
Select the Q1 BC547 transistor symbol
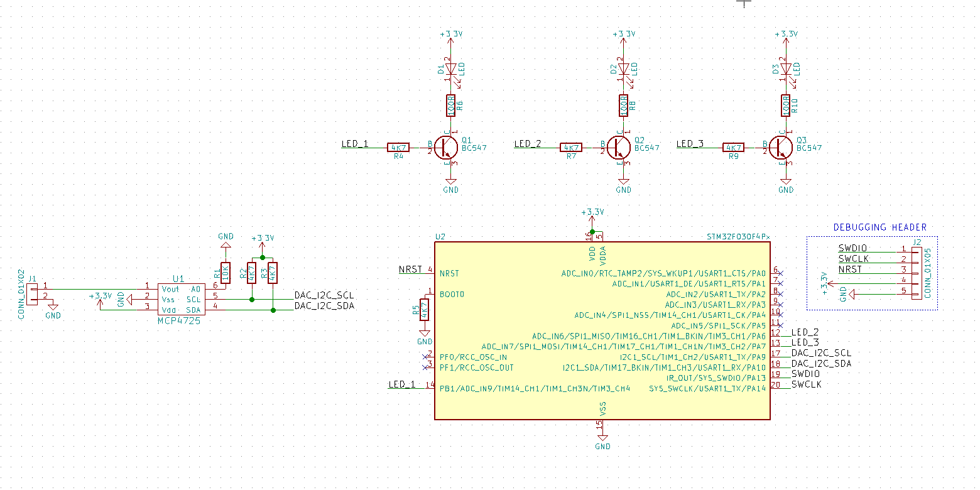coord(446,147)
